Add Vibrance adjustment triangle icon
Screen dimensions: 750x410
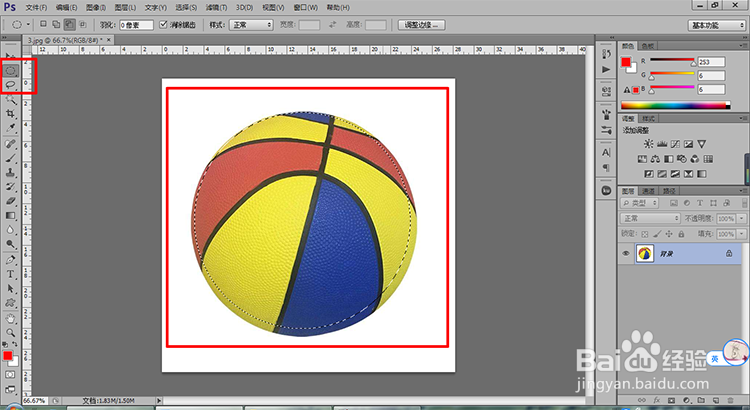point(702,144)
